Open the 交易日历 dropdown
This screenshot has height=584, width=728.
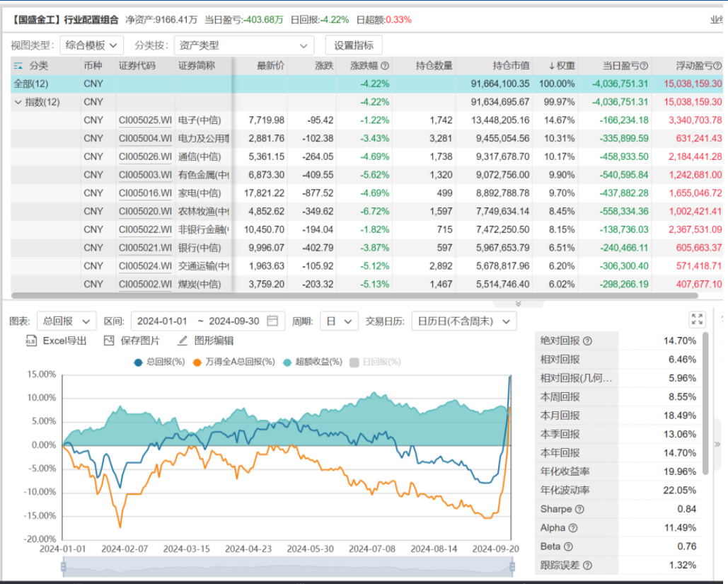click(463, 321)
